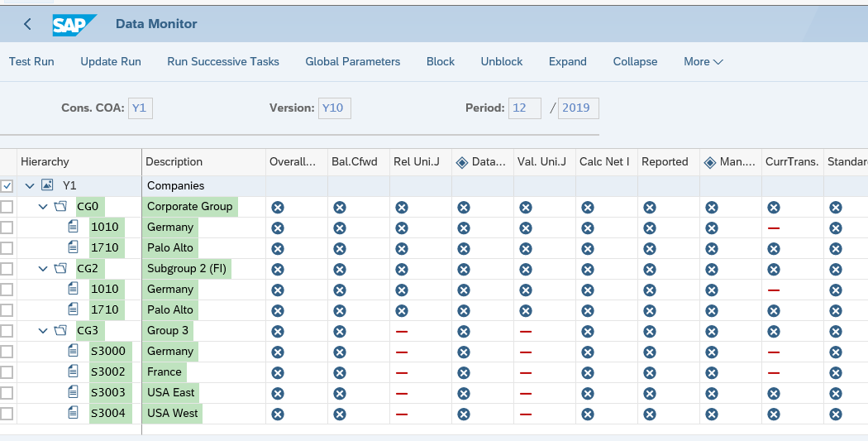
Task: Click the Overall status icon for Corporate Group
Action: coord(278,207)
